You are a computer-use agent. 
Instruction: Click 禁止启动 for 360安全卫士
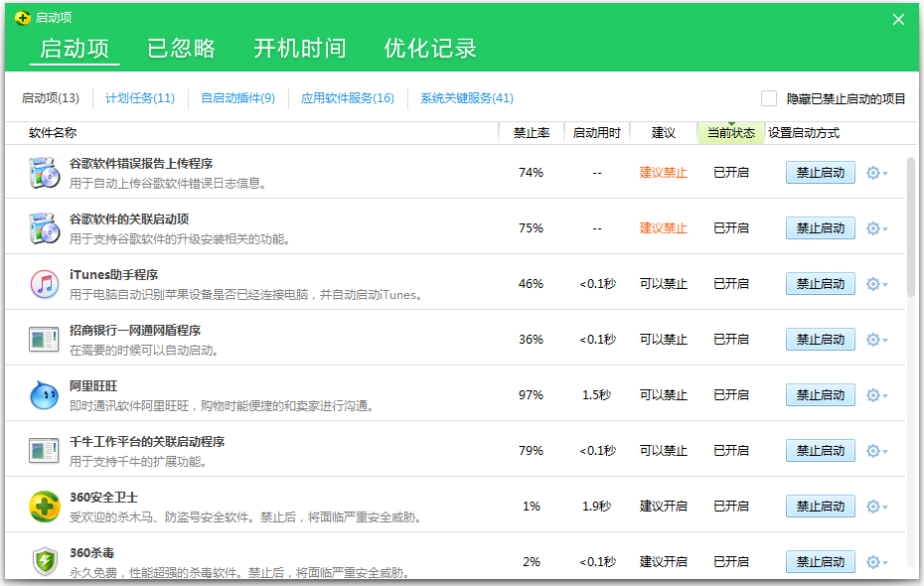pos(821,507)
